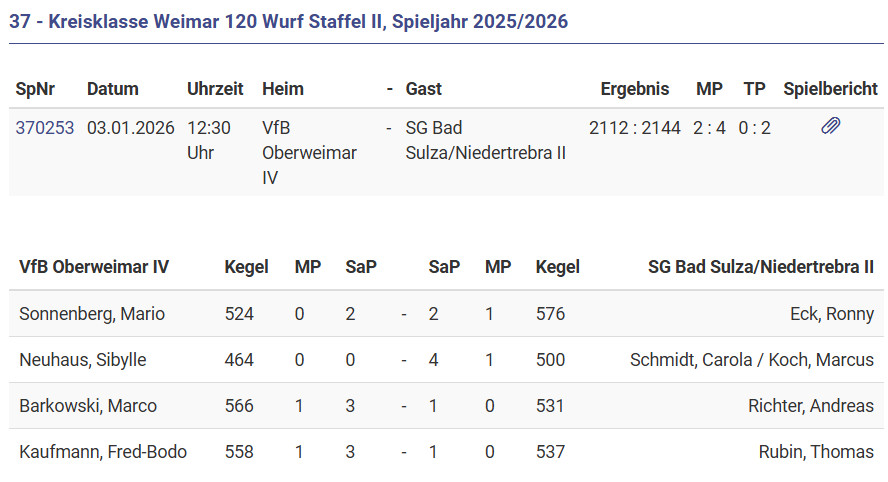Select guest team SG Bad Sulza/Niedertrebra II cell
This screenshot has height=482, width=888.
point(486,140)
